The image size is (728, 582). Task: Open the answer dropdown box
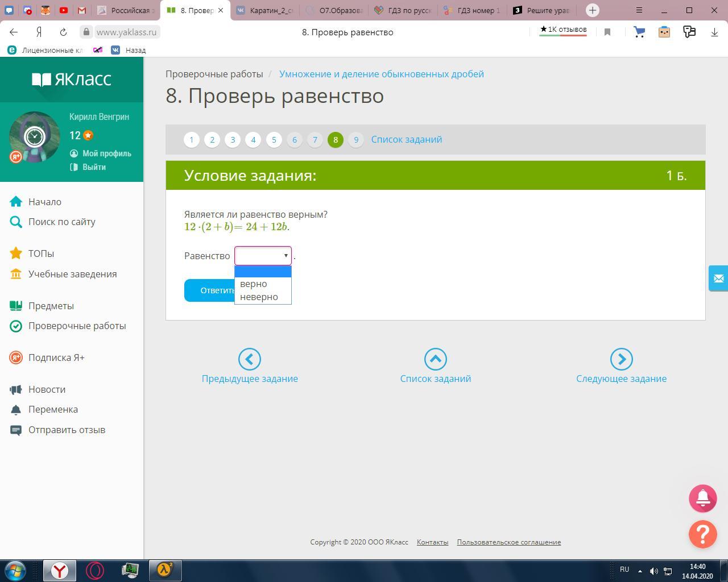[263, 256]
